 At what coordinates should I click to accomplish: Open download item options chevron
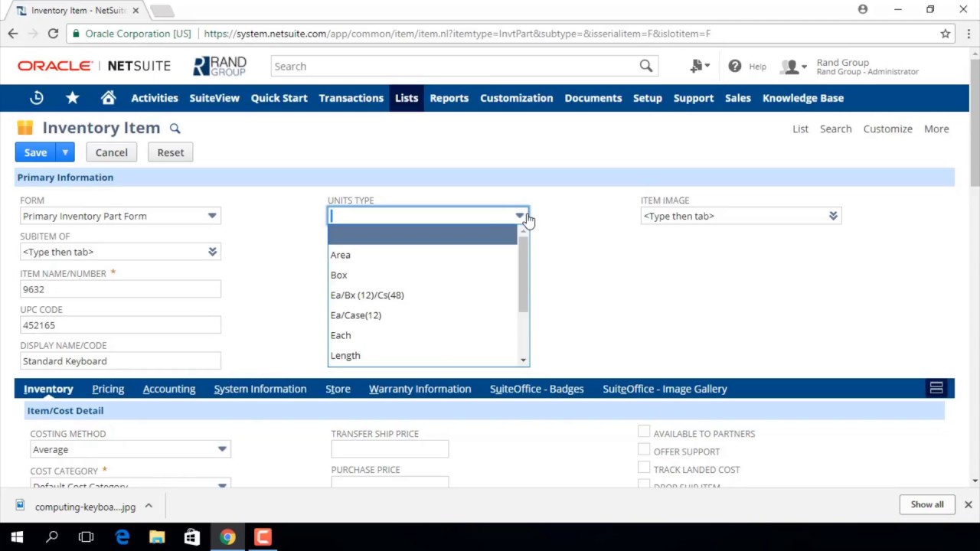point(149,506)
